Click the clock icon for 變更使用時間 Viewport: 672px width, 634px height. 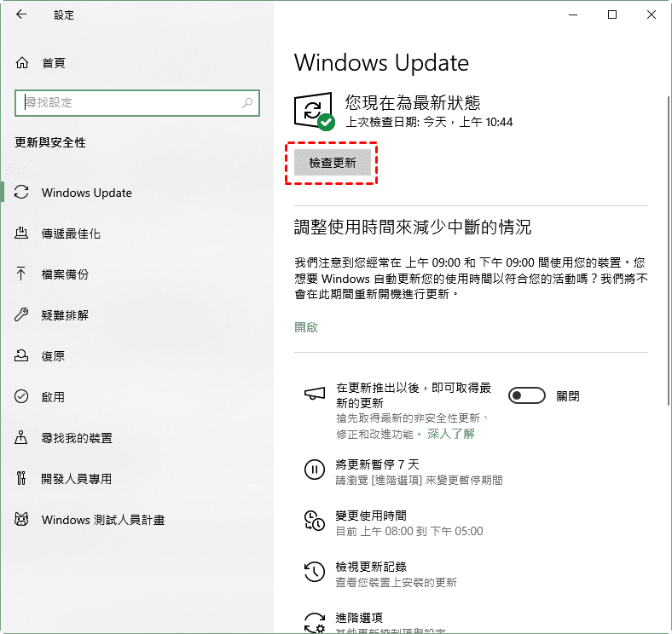[315, 521]
